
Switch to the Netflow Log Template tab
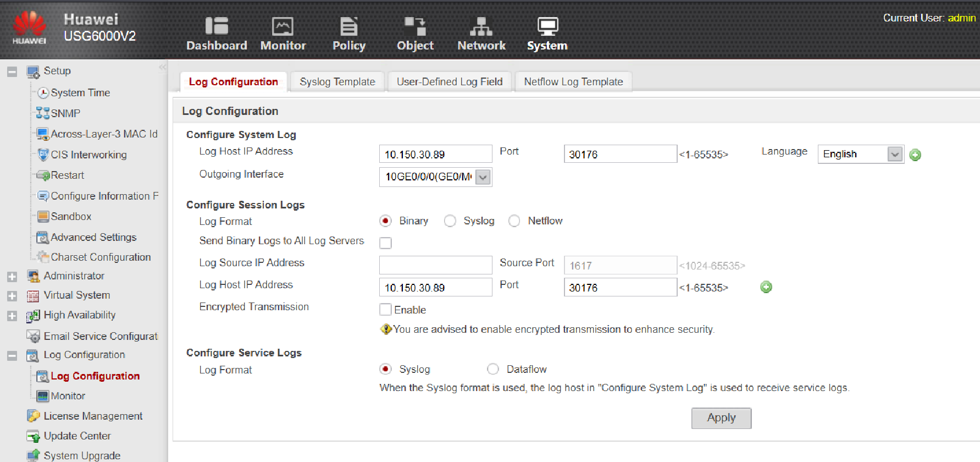pos(573,82)
